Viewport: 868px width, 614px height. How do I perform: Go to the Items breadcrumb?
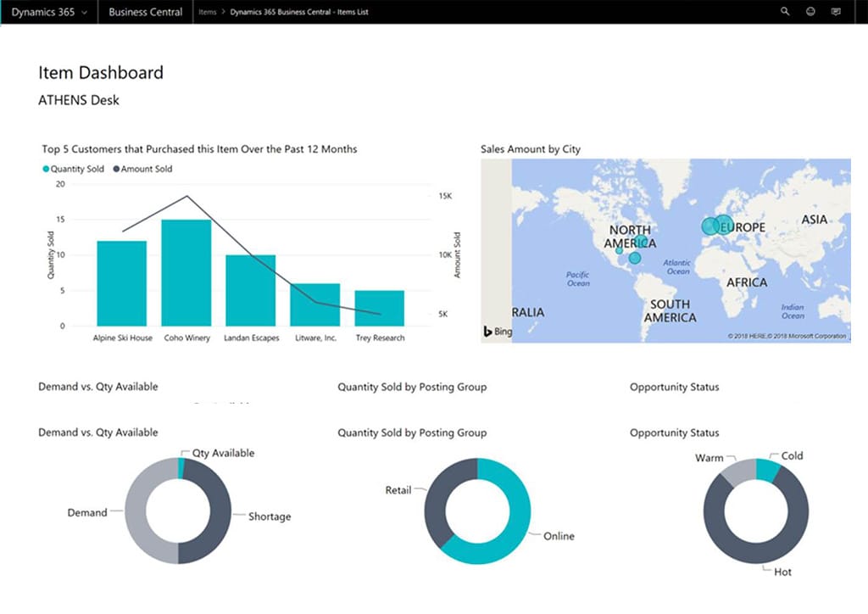pos(208,12)
